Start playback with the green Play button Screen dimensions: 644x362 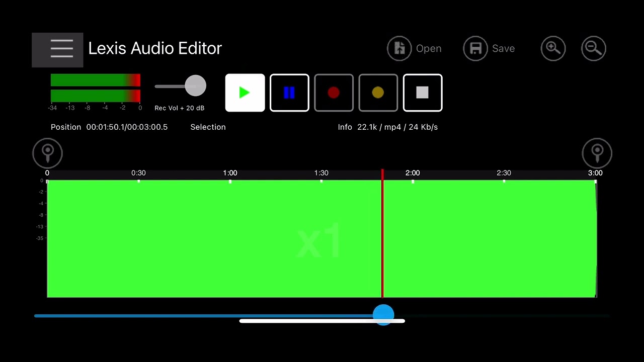pyautogui.click(x=245, y=93)
